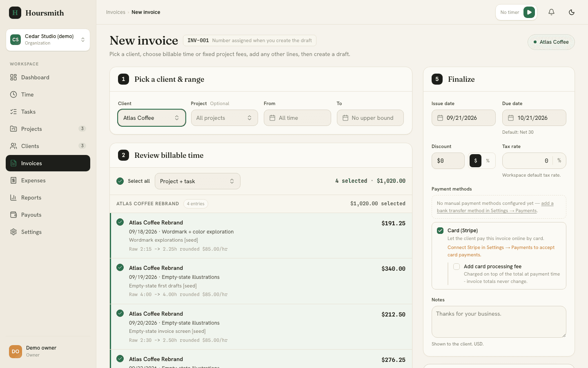Click the calendar icon in Issue date
The height and width of the screenshot is (368, 588).
440,118
